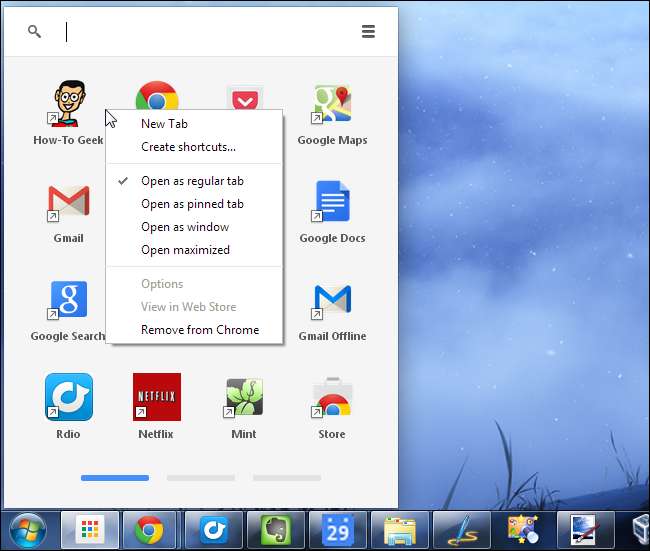
Task: Open the Chrome Web Store app
Action: point(332,397)
